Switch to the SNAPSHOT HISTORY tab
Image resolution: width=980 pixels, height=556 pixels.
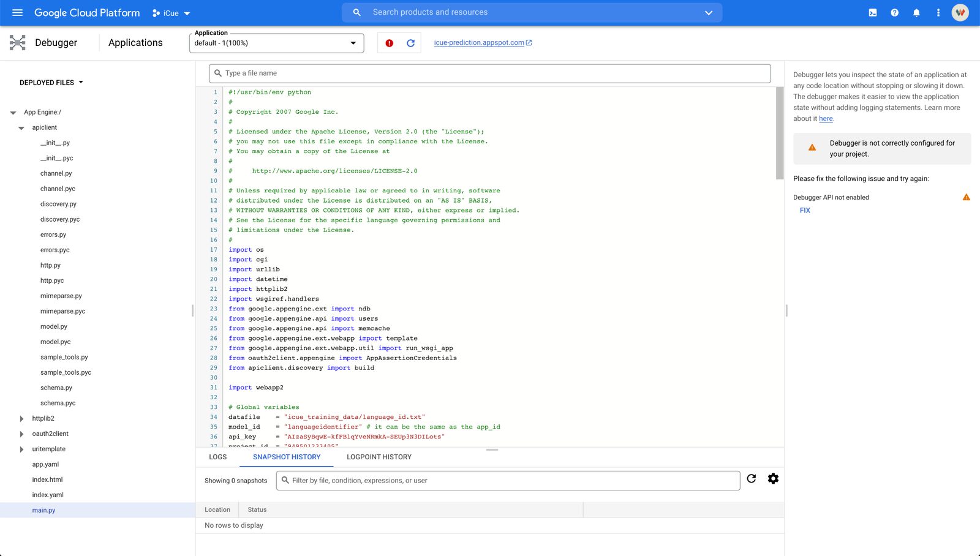287,457
